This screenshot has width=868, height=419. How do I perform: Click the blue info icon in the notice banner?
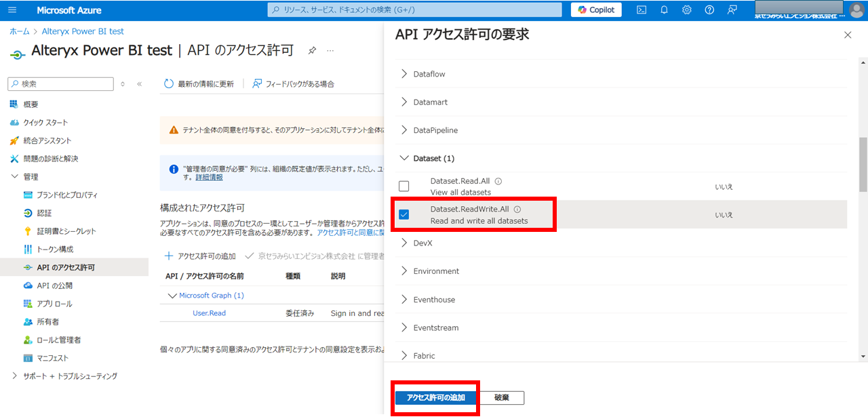174,168
